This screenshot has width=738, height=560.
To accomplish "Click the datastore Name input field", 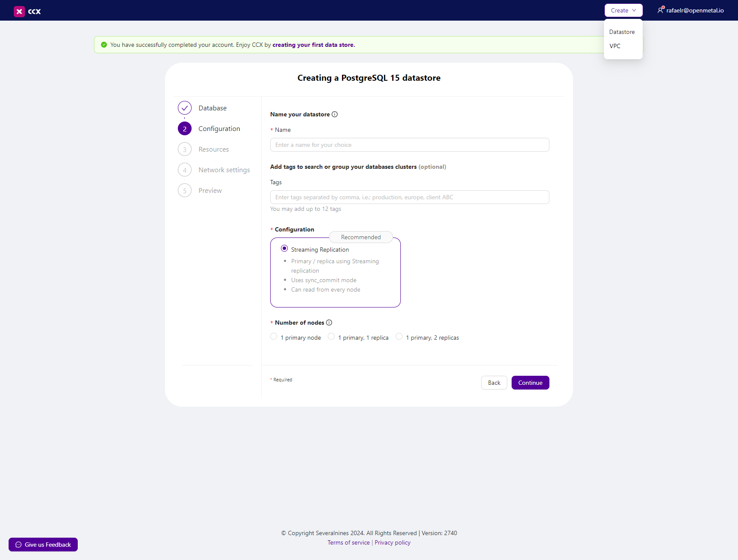I will (x=409, y=145).
